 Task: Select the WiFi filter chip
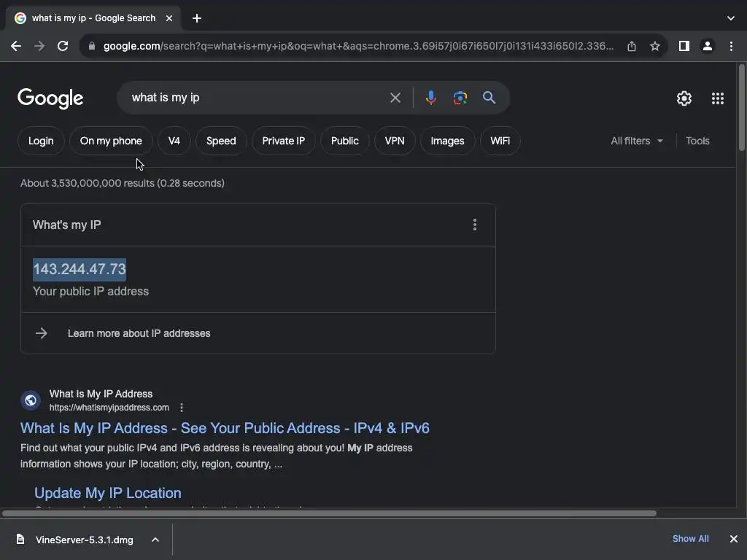[500, 141]
